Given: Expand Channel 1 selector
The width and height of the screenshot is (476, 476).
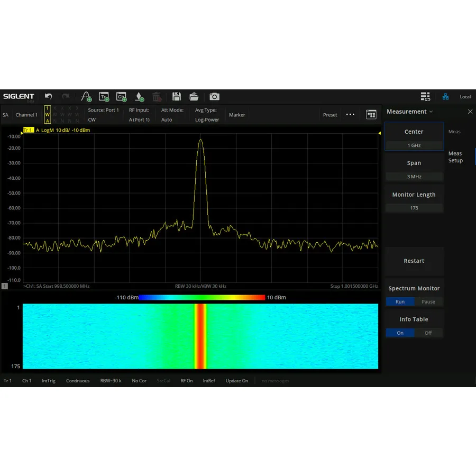Looking at the screenshot, I should (26, 115).
